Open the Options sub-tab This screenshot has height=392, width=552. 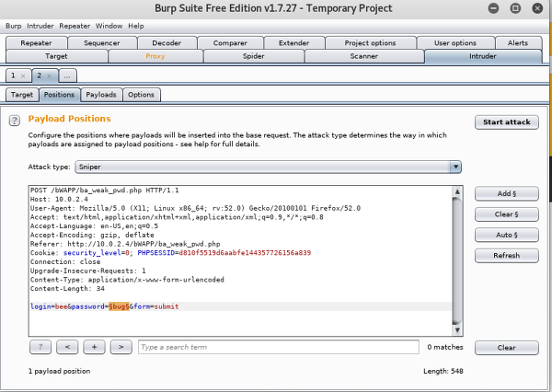[x=141, y=95]
